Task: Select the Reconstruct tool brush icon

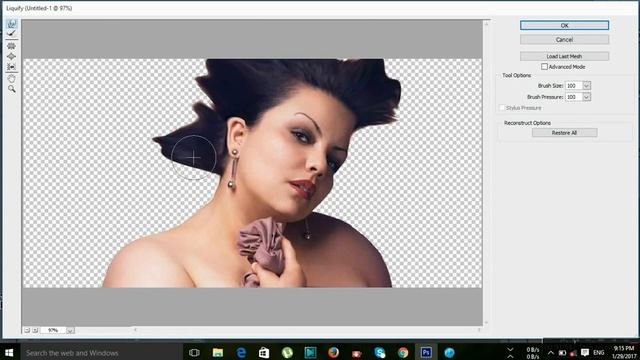Action: pos(11,33)
